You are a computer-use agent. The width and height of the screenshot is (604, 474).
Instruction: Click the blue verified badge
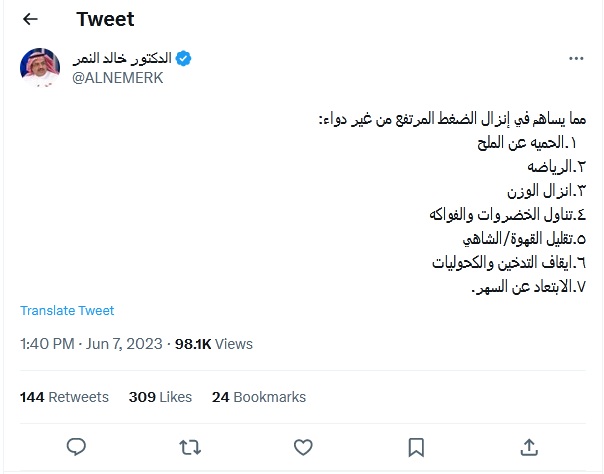tap(184, 59)
